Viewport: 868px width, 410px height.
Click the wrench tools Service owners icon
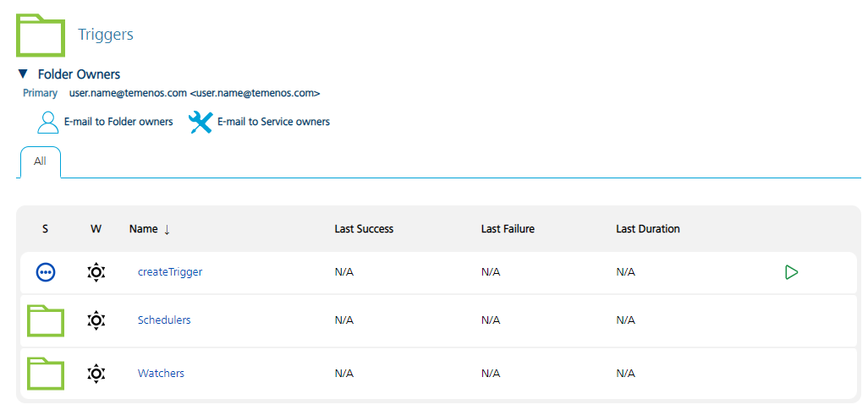point(201,123)
